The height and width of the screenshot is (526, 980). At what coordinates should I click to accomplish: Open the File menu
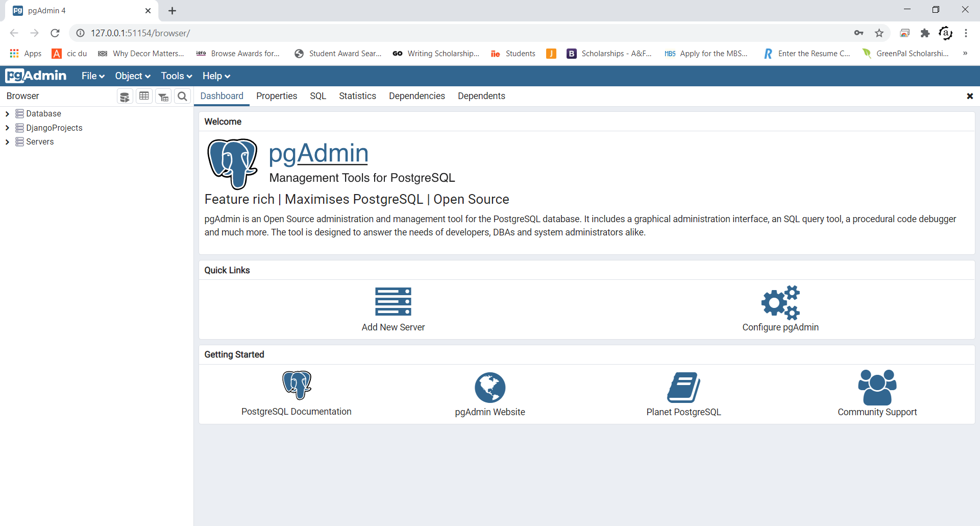[93, 76]
